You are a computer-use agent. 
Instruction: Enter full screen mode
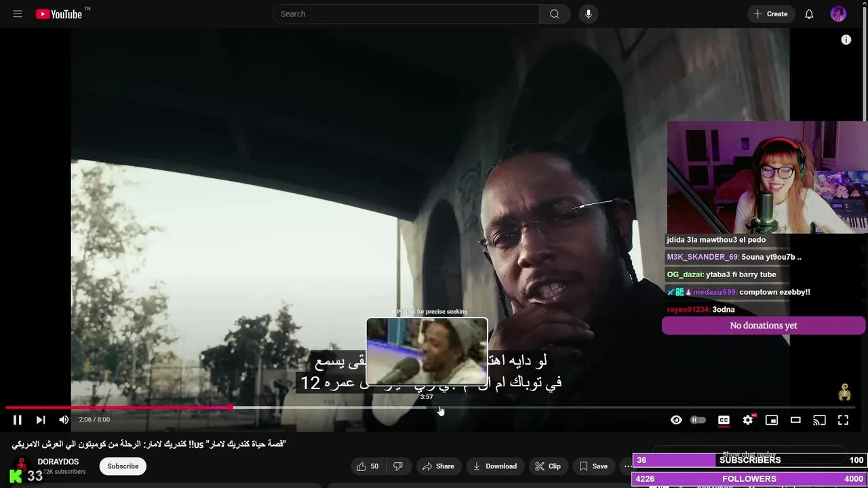pyautogui.click(x=843, y=420)
